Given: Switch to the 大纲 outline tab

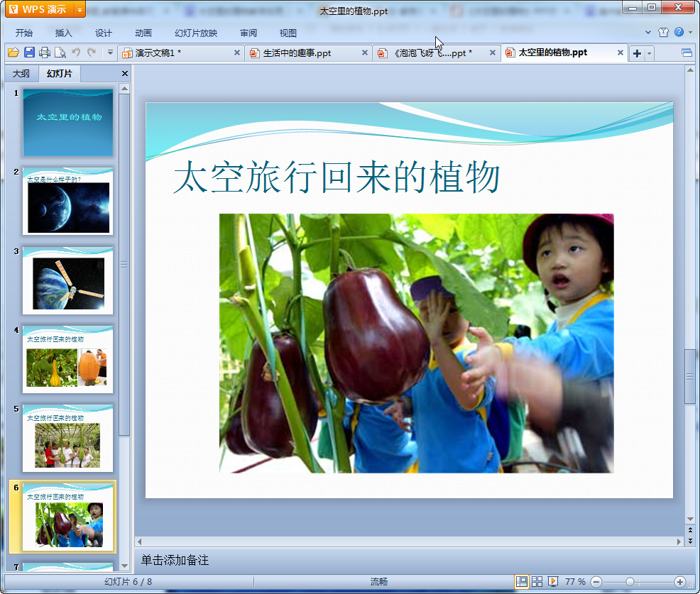Looking at the screenshot, I should 21,74.
